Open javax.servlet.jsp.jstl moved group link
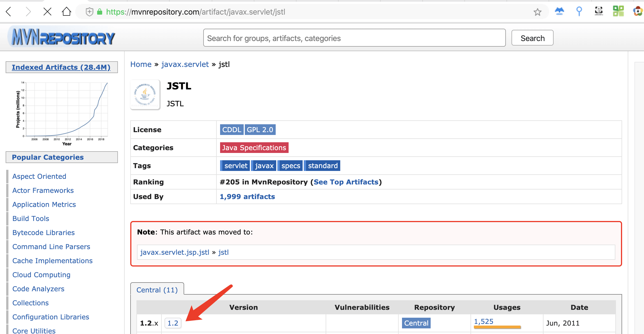 point(175,252)
